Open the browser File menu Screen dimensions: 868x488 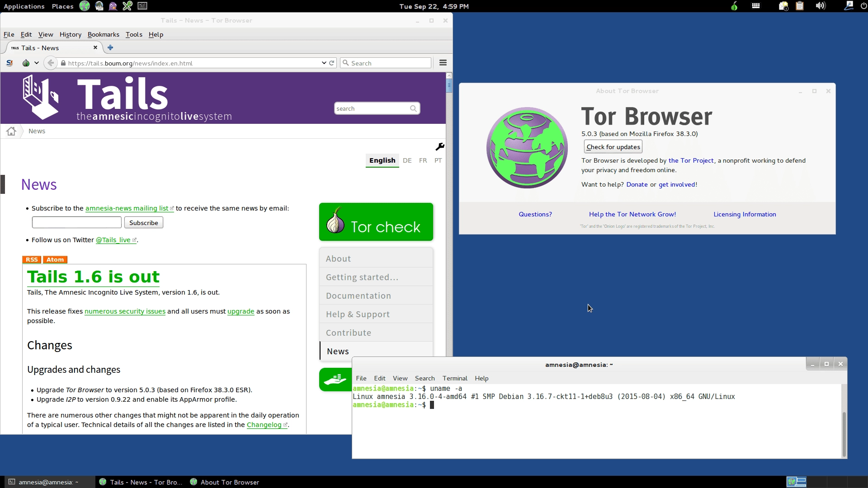click(x=9, y=34)
